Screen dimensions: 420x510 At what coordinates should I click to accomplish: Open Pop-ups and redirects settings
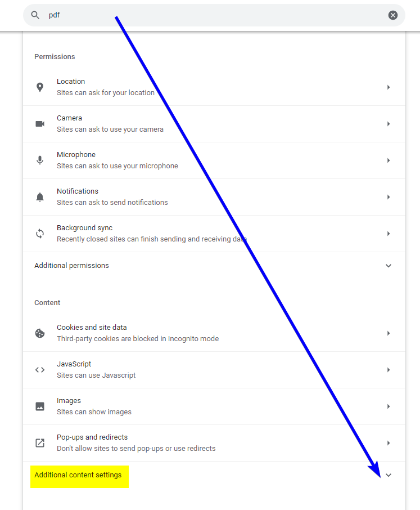[x=214, y=442]
